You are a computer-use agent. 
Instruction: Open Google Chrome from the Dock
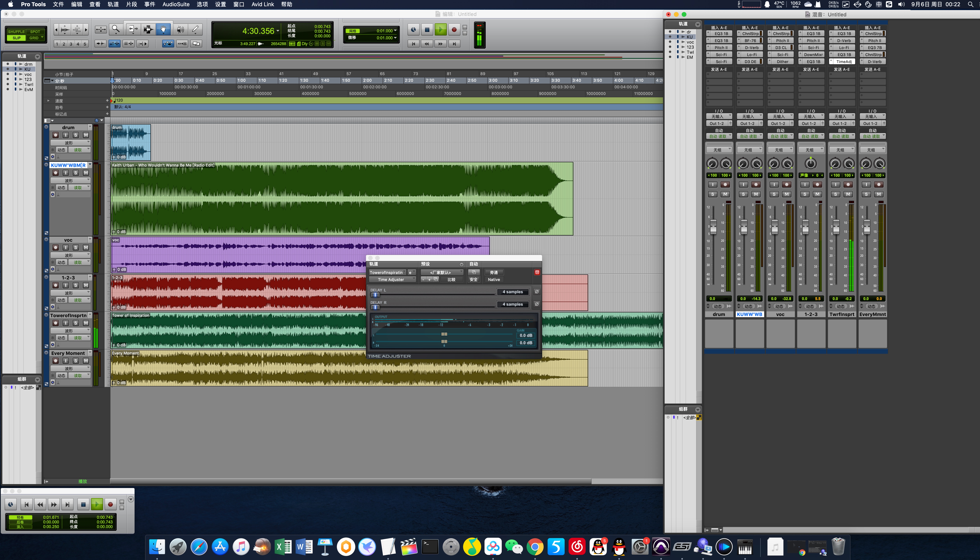[x=535, y=547]
